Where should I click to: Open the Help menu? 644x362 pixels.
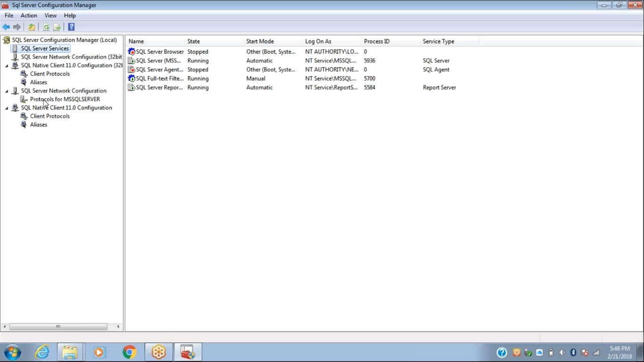pos(70,16)
